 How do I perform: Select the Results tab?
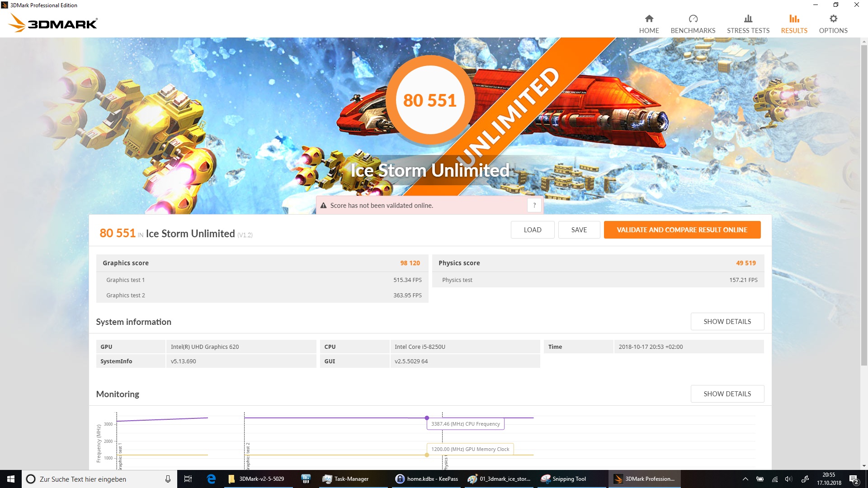tap(794, 23)
